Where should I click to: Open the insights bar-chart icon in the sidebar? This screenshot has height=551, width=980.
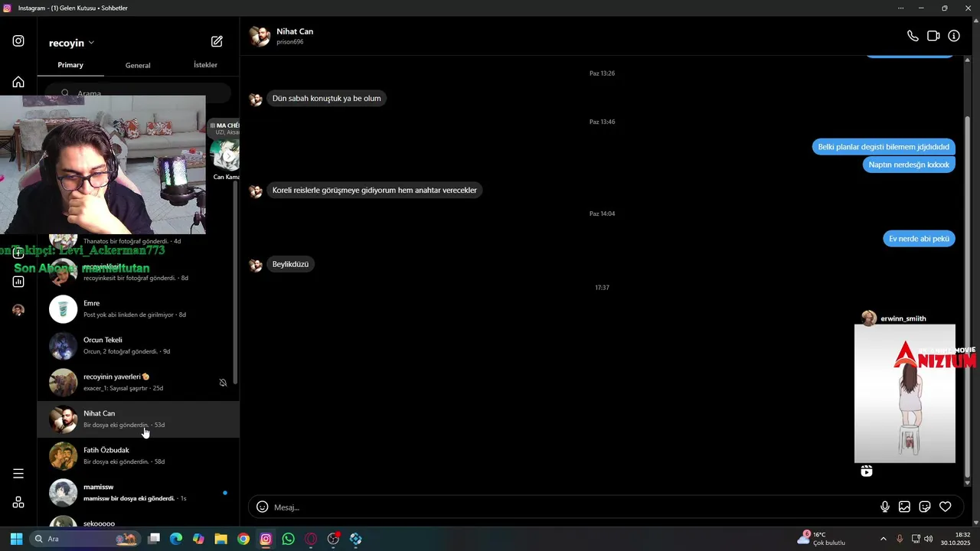click(x=18, y=282)
